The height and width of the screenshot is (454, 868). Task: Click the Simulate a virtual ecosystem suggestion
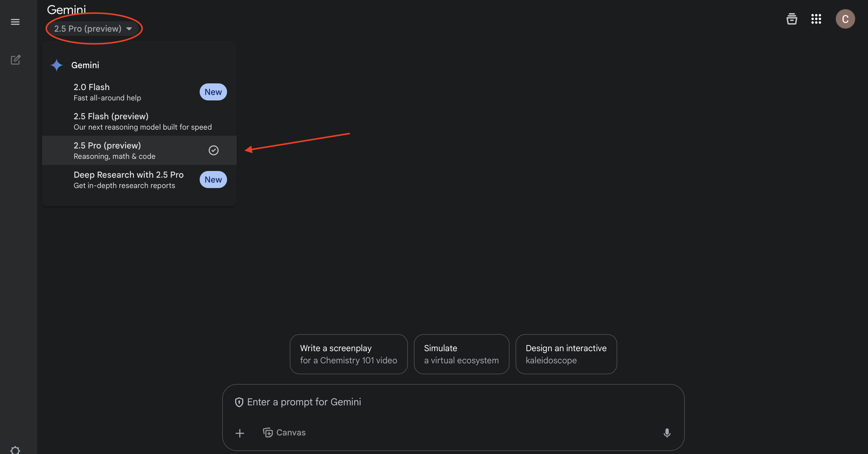click(461, 354)
